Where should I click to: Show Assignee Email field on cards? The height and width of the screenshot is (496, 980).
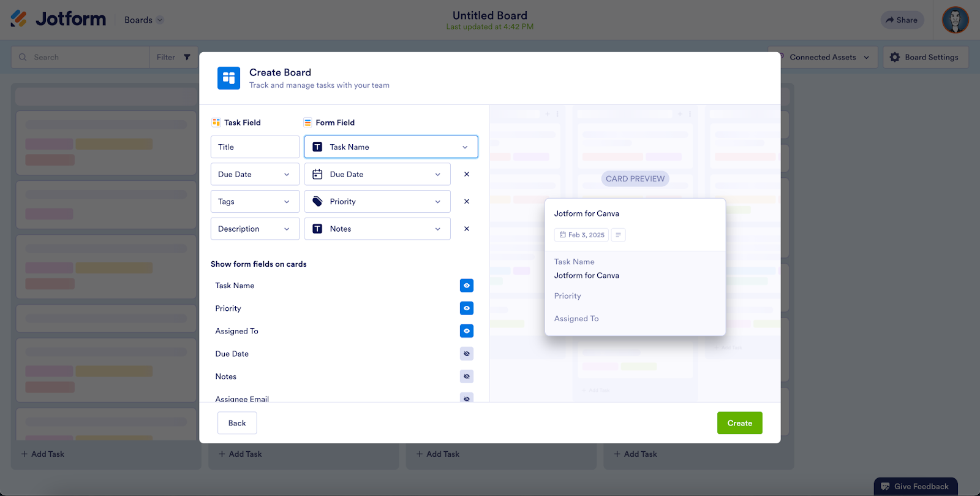tap(467, 398)
